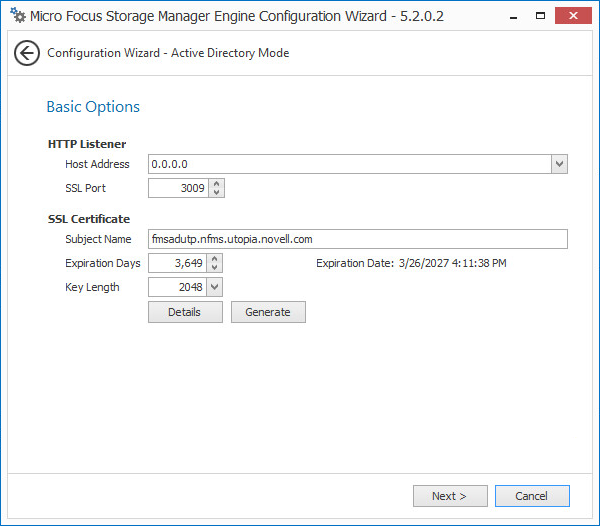Select the Expiration Days number field
The width and height of the screenshot is (600, 526).
177,263
